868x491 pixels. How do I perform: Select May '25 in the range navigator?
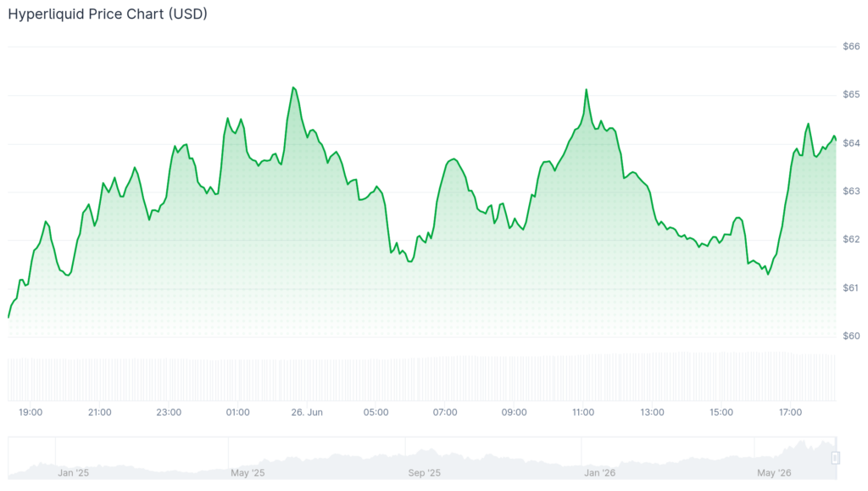[248, 472]
